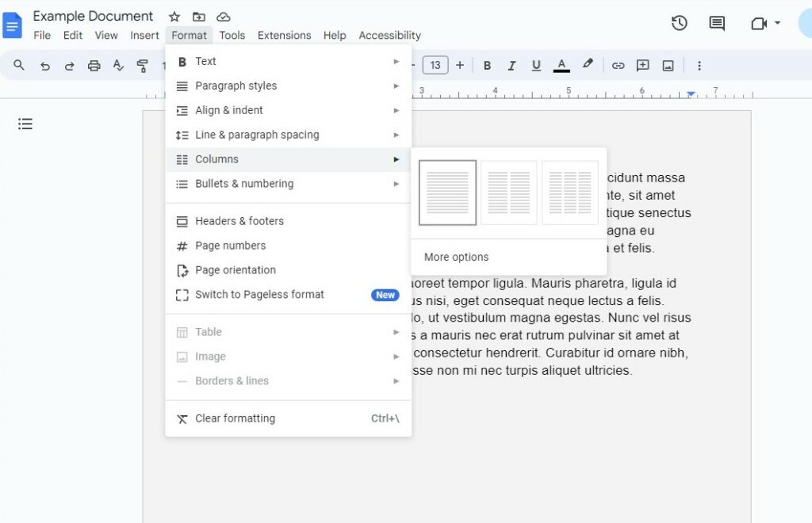
Task: Expand Paragraph styles submenu
Action: pos(289,86)
